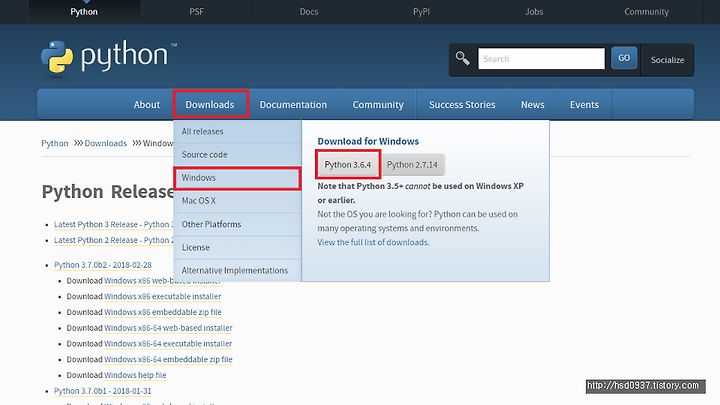Choose Windows in Downloads dropdown
720x405 pixels.
coord(237,178)
